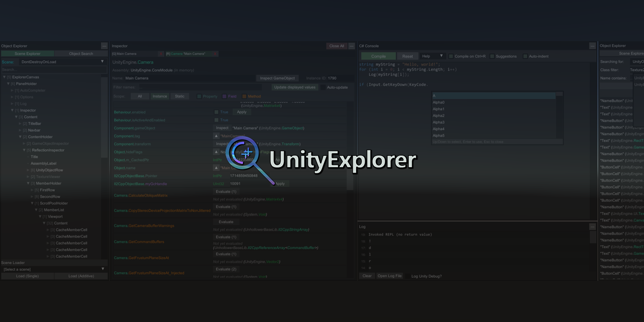Click the Close All button in Inspector

tap(337, 46)
